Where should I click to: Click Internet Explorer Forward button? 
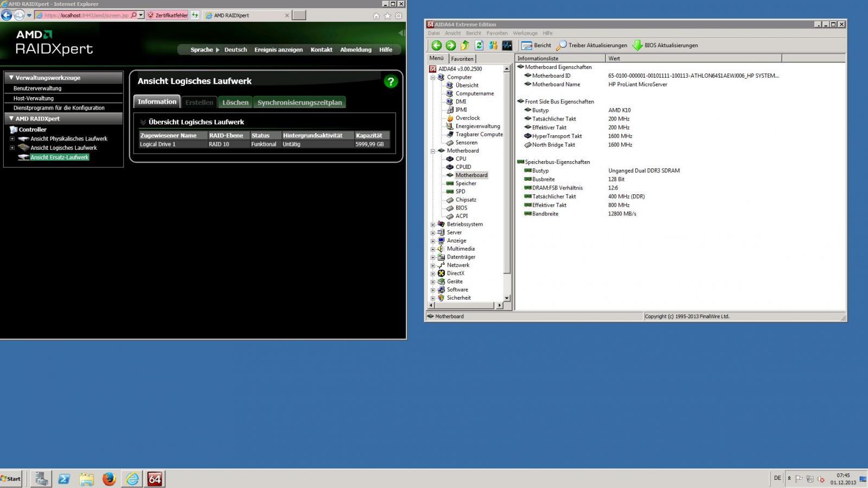(x=20, y=15)
